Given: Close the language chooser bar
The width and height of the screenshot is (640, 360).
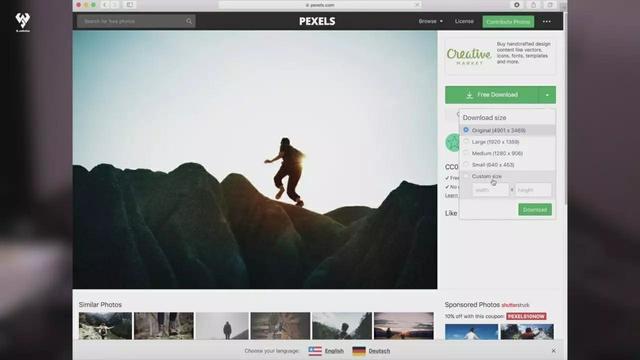Looking at the screenshot, I should point(553,351).
